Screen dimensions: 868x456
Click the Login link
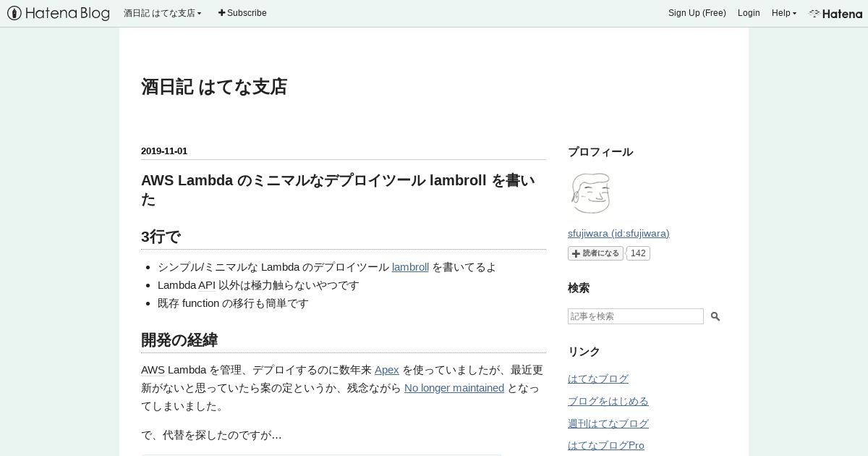pos(749,13)
